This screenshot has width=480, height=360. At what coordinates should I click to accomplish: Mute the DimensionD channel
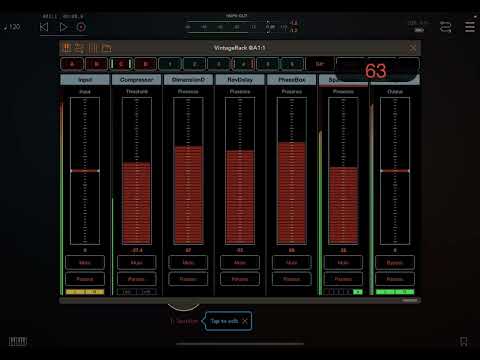[x=188, y=262]
